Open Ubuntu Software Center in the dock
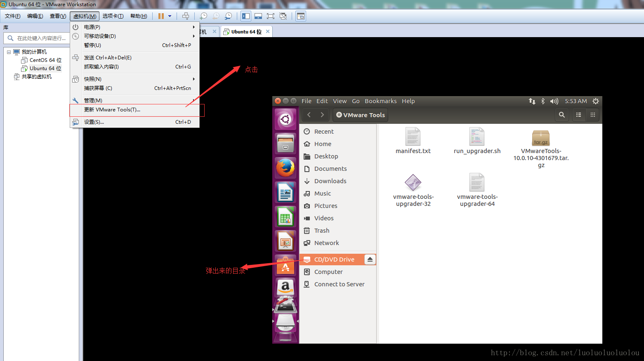644x361 pixels. tap(285, 265)
